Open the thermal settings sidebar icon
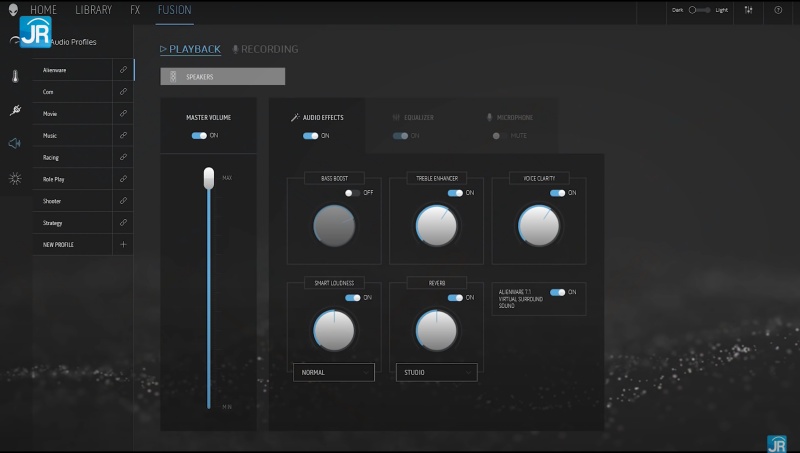 (15, 76)
